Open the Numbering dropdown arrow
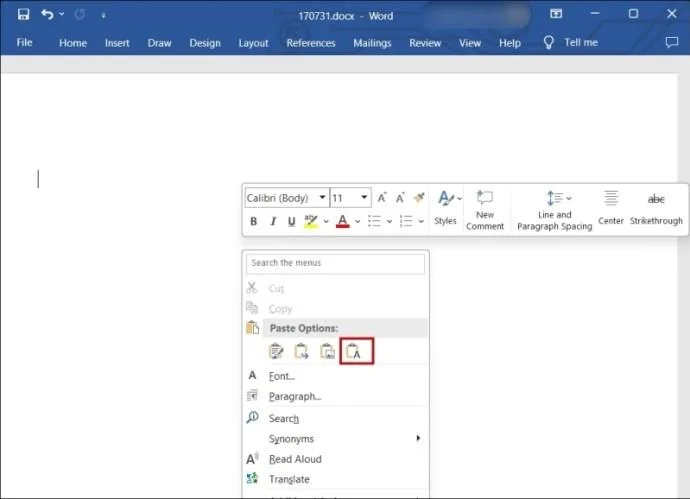Viewport: 690px width, 499px height. (421, 221)
